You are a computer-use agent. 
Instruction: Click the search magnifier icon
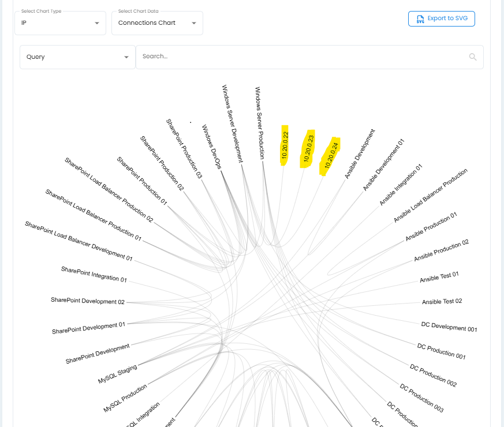pos(473,57)
